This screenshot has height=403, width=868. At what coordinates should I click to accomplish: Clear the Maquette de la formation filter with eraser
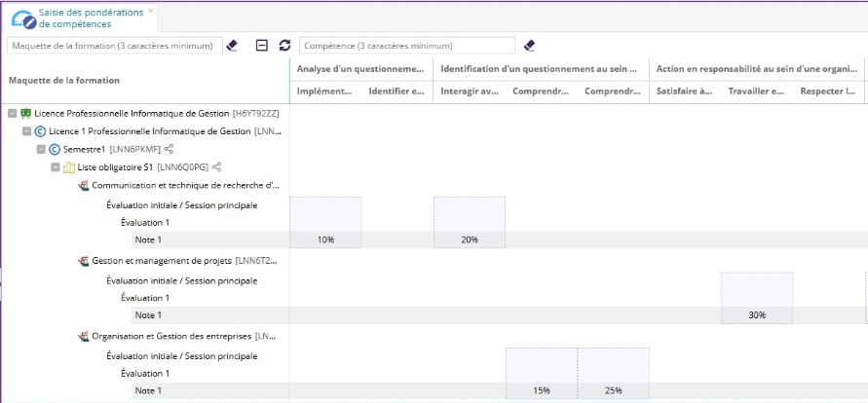pos(232,46)
